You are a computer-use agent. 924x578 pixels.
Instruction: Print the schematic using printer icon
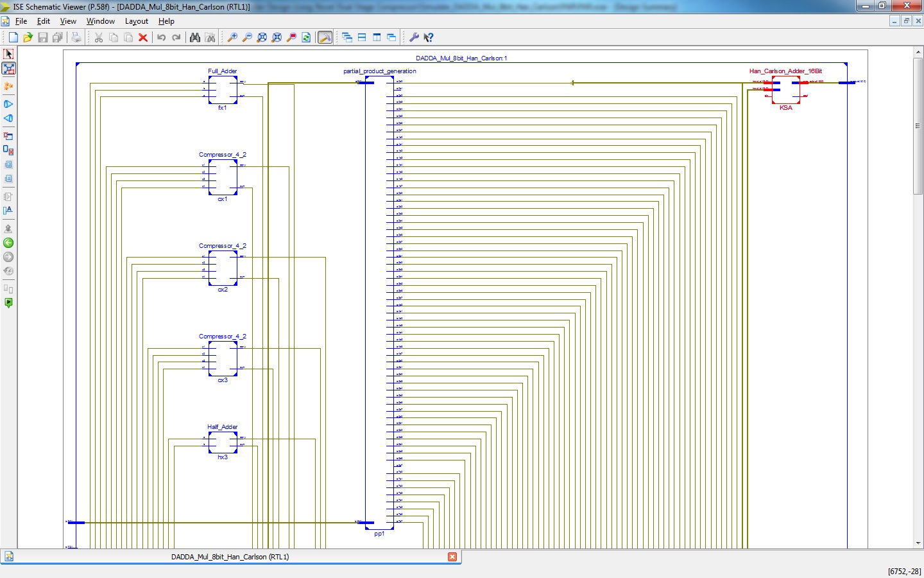[76, 37]
